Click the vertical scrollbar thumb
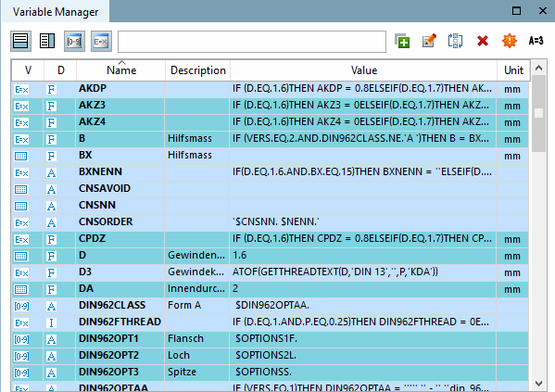 (x=538, y=113)
